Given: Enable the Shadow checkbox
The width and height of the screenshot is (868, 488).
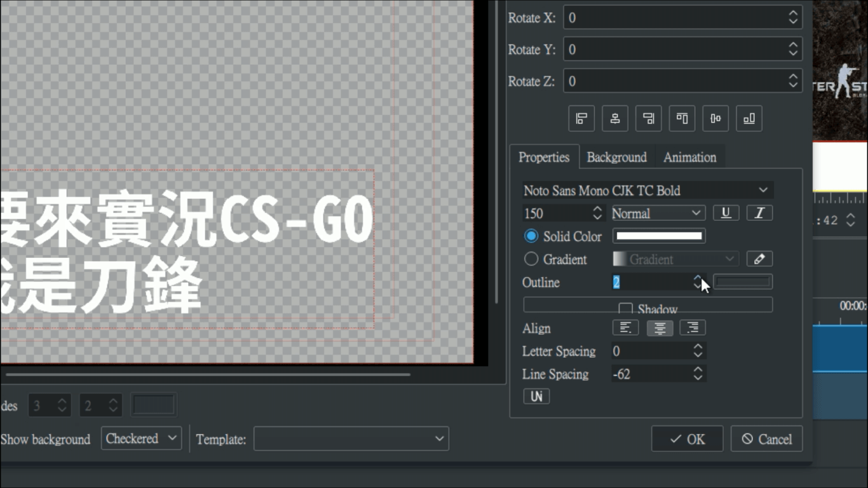Looking at the screenshot, I should point(625,309).
